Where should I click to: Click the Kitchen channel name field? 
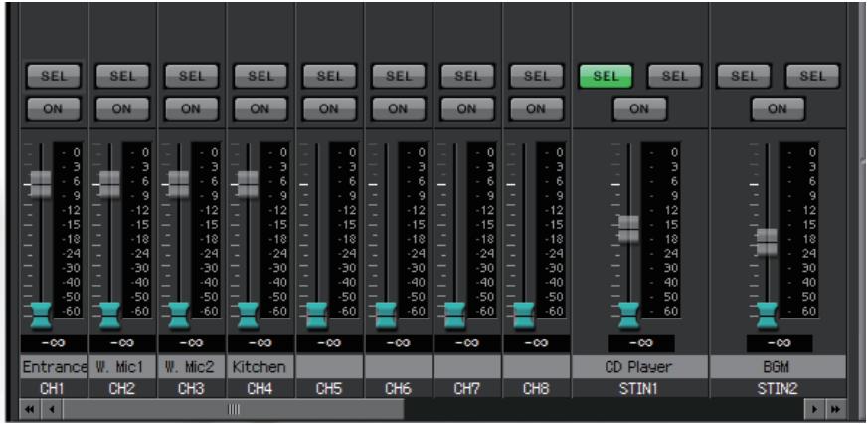point(260,367)
